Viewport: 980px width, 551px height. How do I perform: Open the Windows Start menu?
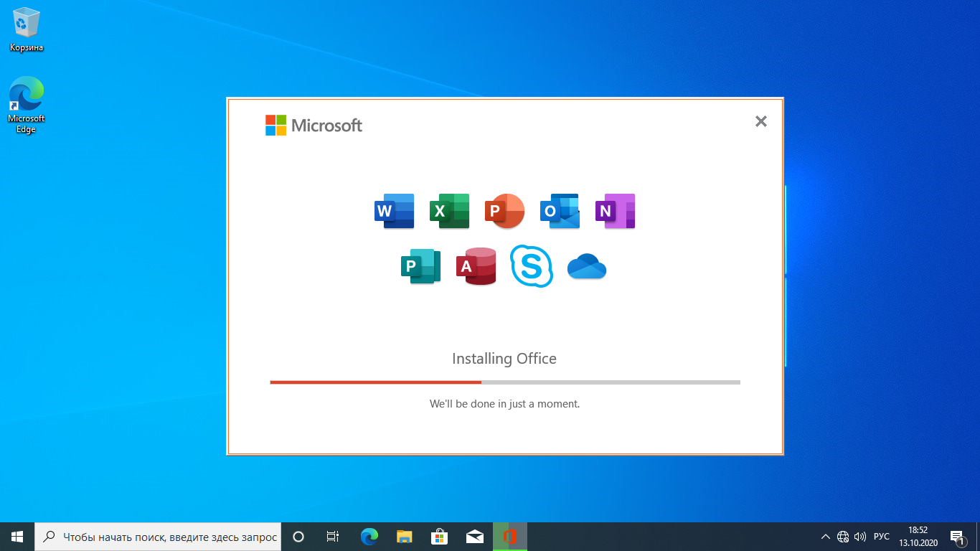click(17, 537)
